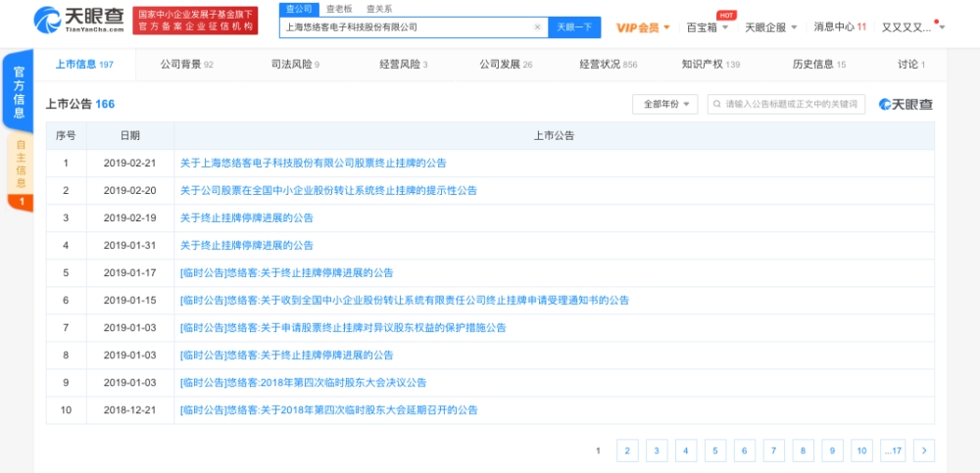
Task: Open the 股东大会延期召开的公告 link
Action: click(x=328, y=410)
